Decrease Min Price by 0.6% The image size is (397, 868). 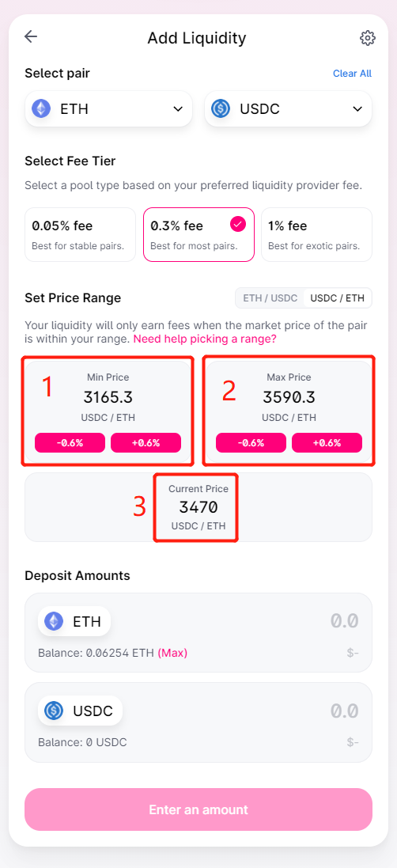pyautogui.click(x=70, y=443)
